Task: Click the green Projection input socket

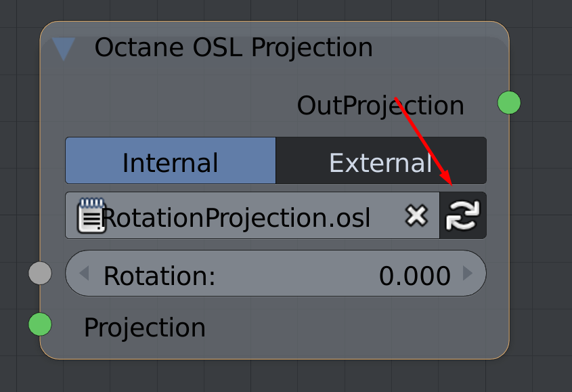Action: coord(40,324)
